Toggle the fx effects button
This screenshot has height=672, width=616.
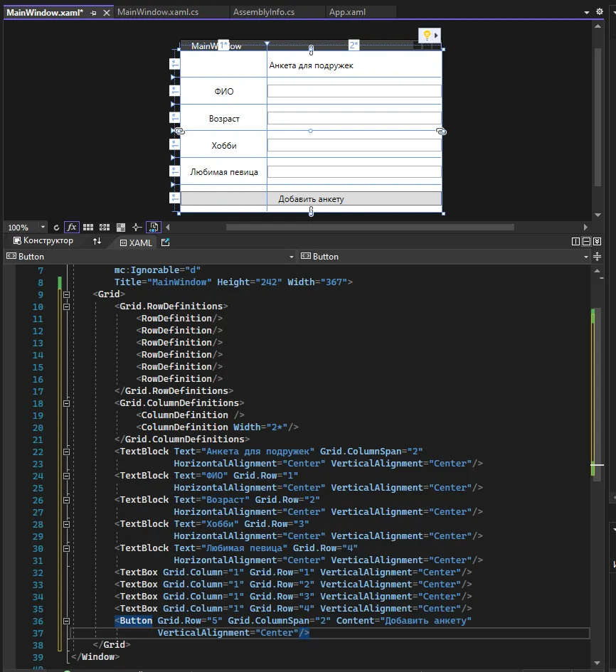point(72,227)
